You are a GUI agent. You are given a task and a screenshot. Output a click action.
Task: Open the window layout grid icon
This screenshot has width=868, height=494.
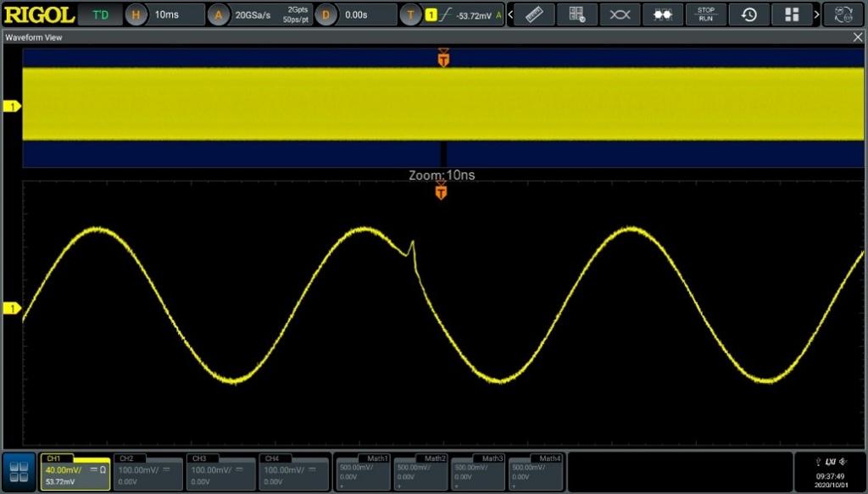point(792,14)
